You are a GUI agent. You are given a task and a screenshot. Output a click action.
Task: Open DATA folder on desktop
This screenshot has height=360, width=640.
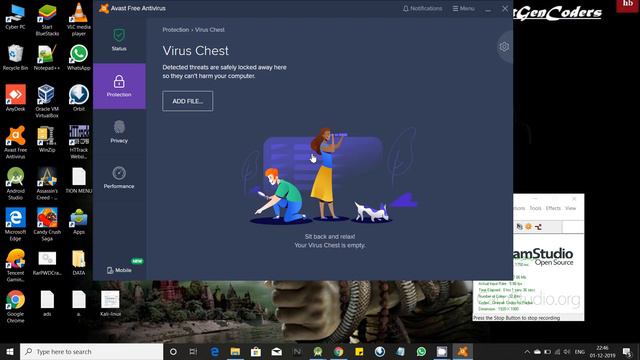(79, 262)
